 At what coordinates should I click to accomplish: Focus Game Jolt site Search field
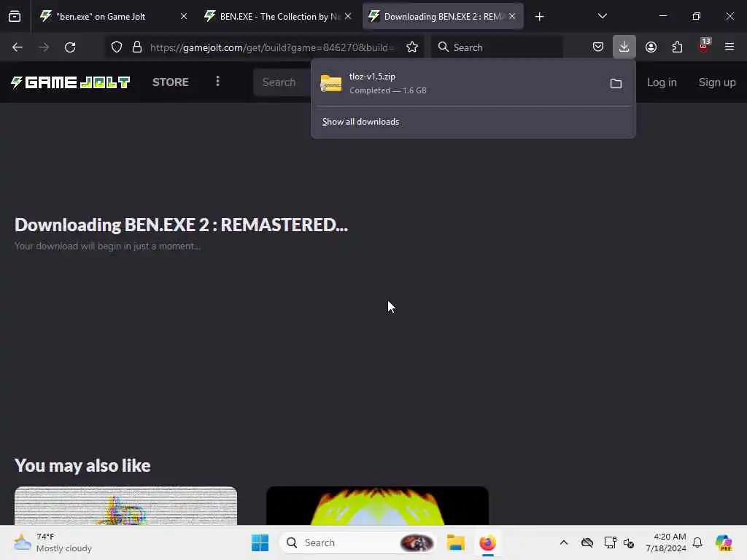pos(282,82)
